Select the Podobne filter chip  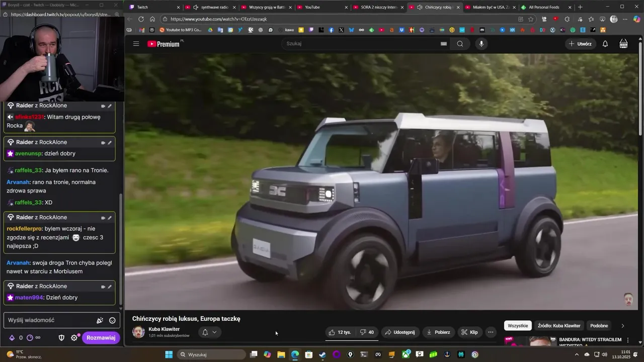(599, 326)
